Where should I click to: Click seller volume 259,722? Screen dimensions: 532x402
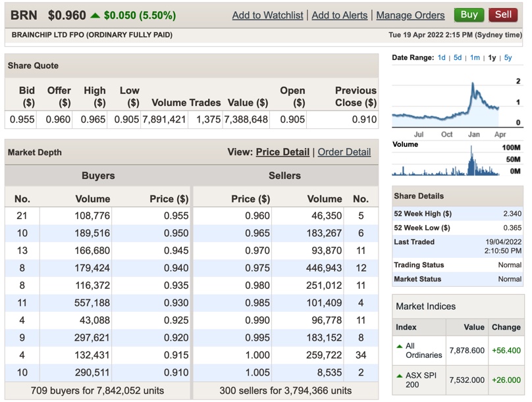click(324, 355)
